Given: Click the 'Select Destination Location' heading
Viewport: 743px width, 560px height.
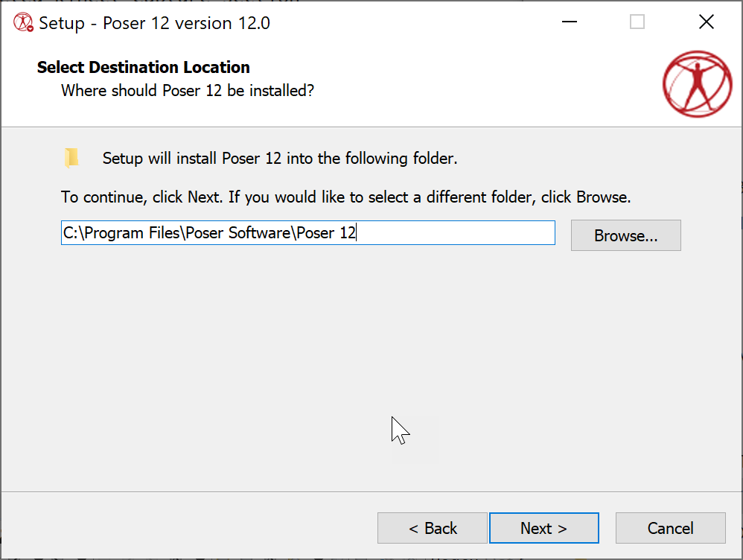Looking at the screenshot, I should click(144, 67).
